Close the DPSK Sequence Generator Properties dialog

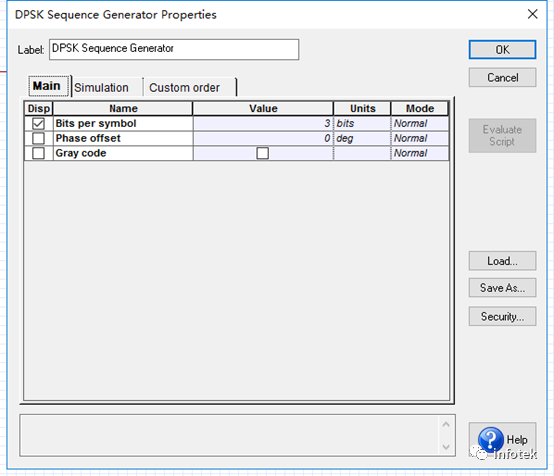click(532, 14)
